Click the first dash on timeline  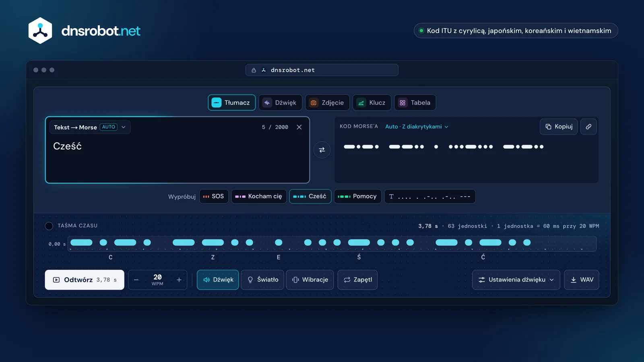click(82, 243)
